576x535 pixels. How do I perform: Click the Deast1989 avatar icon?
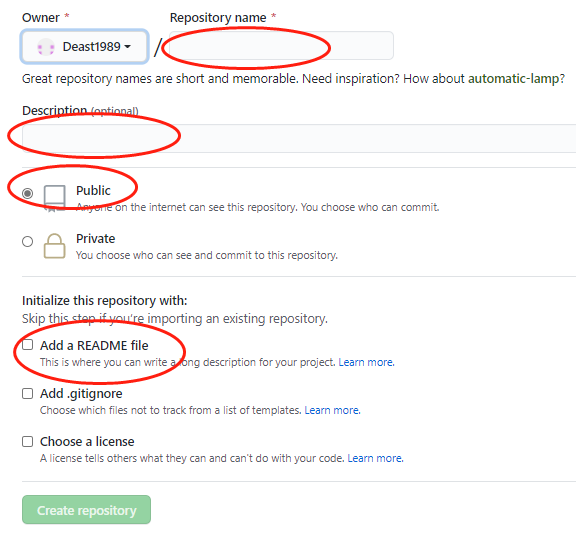(46, 47)
